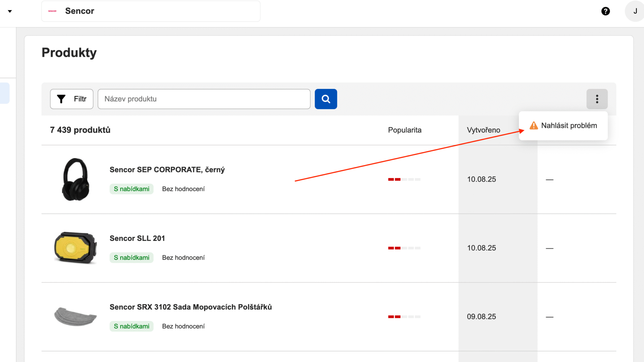The height and width of the screenshot is (362, 644).
Task: Sort by the Vytvořeno column header
Action: click(483, 130)
